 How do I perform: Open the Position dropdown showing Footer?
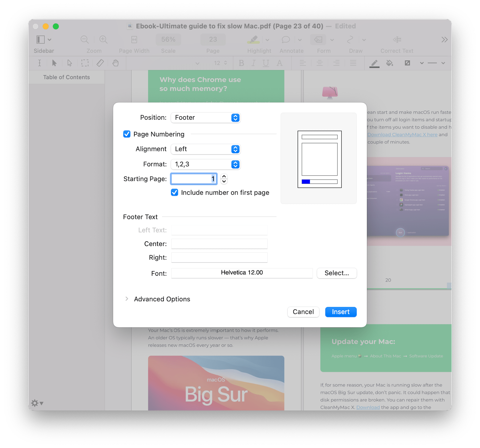point(205,118)
